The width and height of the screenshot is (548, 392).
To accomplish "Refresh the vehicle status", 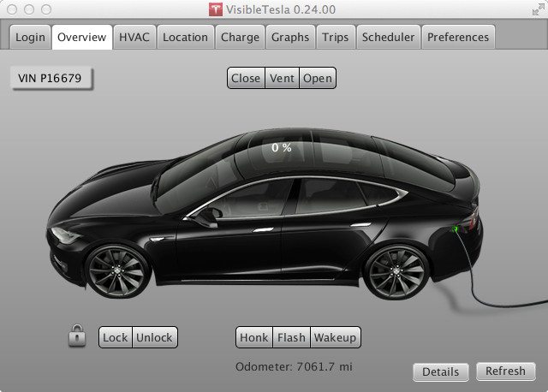I will point(506,371).
